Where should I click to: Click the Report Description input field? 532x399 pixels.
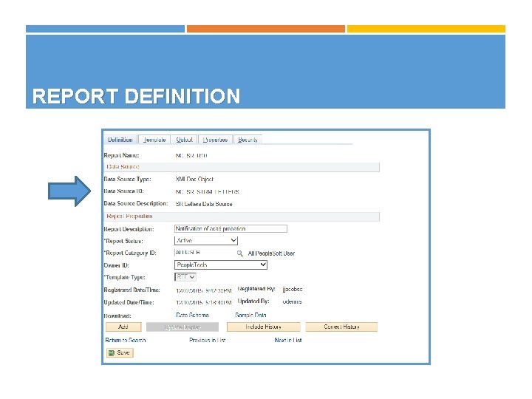point(231,228)
